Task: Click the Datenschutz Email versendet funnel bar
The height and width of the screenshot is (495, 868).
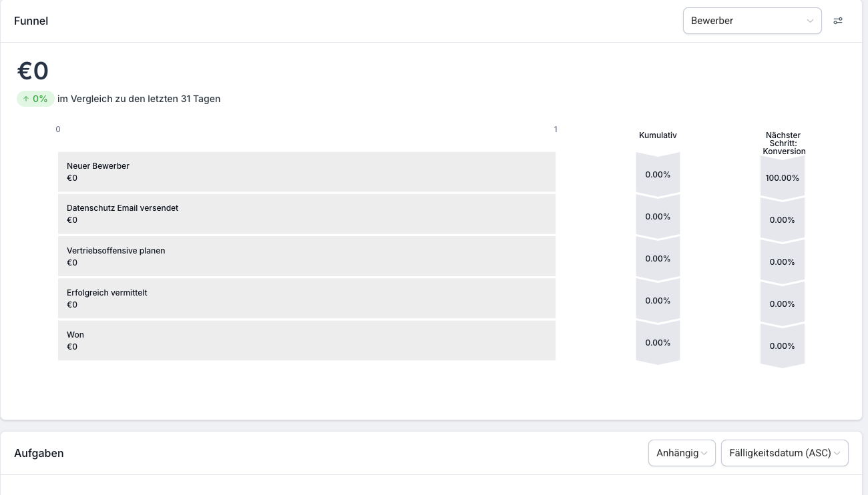Action: pos(306,214)
